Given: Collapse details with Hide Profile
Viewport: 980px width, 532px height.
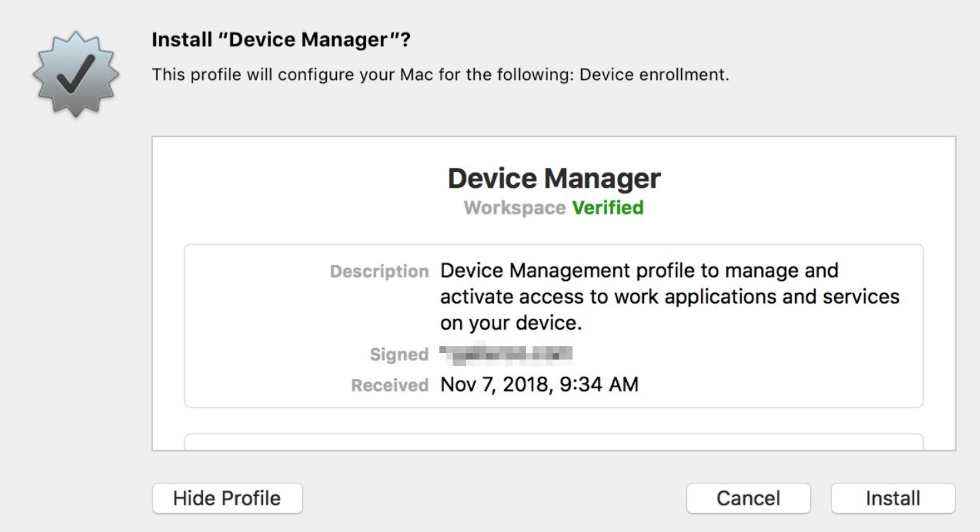Looking at the screenshot, I should click(227, 498).
